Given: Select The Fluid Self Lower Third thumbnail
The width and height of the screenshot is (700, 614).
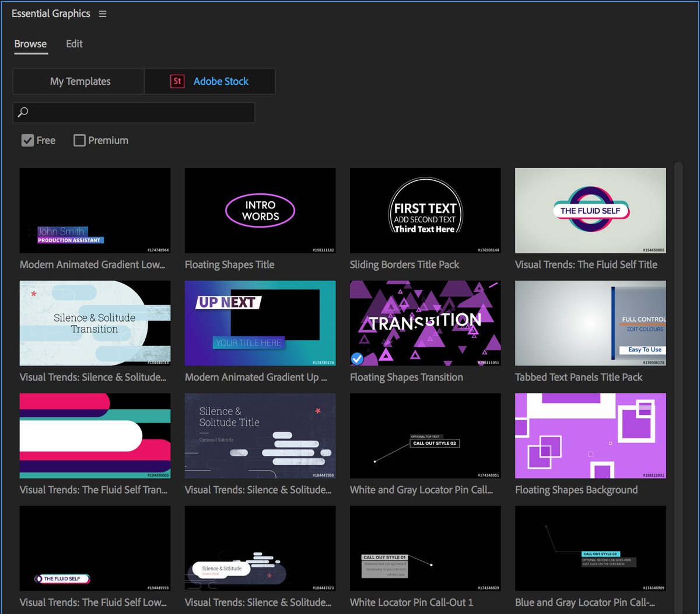Looking at the screenshot, I should coord(95,549).
